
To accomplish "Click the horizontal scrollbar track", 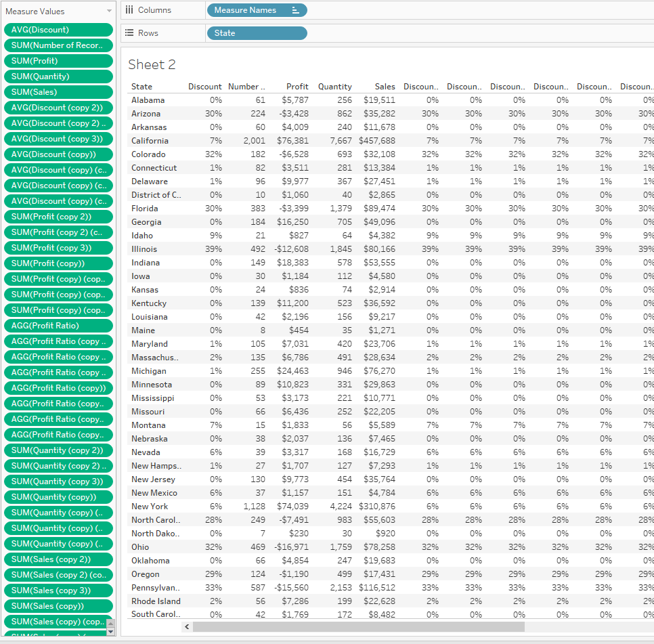I will pos(406,626).
